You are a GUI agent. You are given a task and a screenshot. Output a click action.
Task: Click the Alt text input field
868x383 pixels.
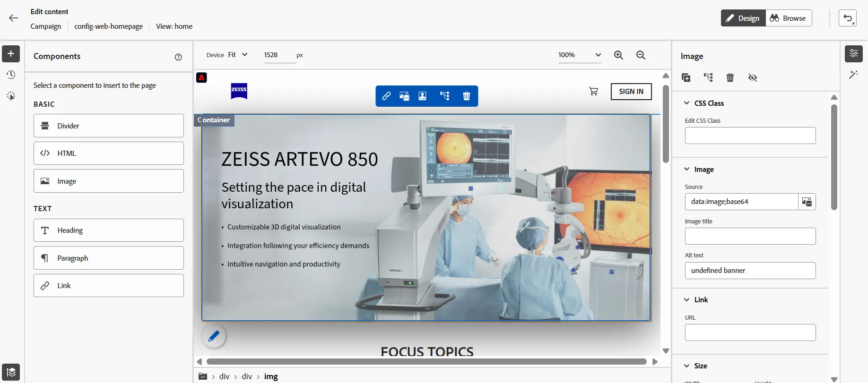click(750, 271)
